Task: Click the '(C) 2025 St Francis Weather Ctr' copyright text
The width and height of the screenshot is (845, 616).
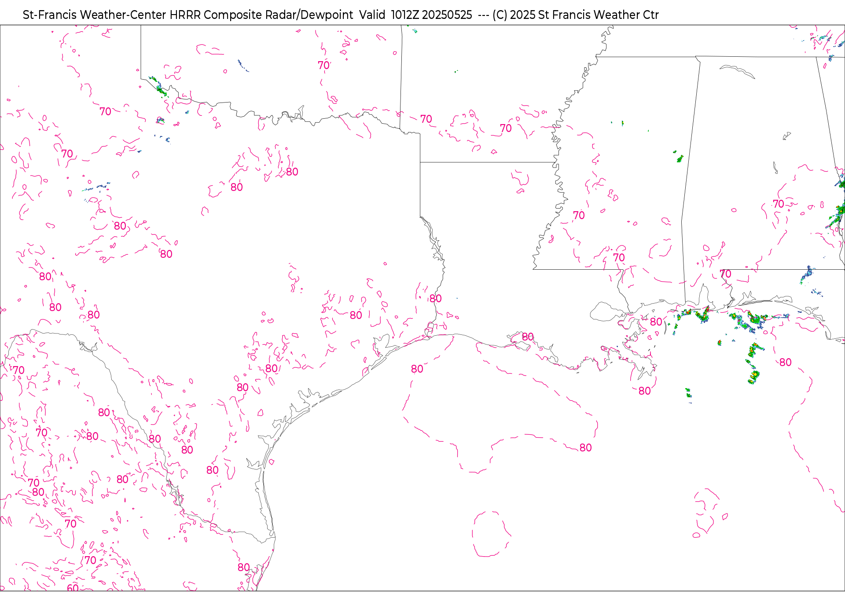Action: click(x=575, y=15)
